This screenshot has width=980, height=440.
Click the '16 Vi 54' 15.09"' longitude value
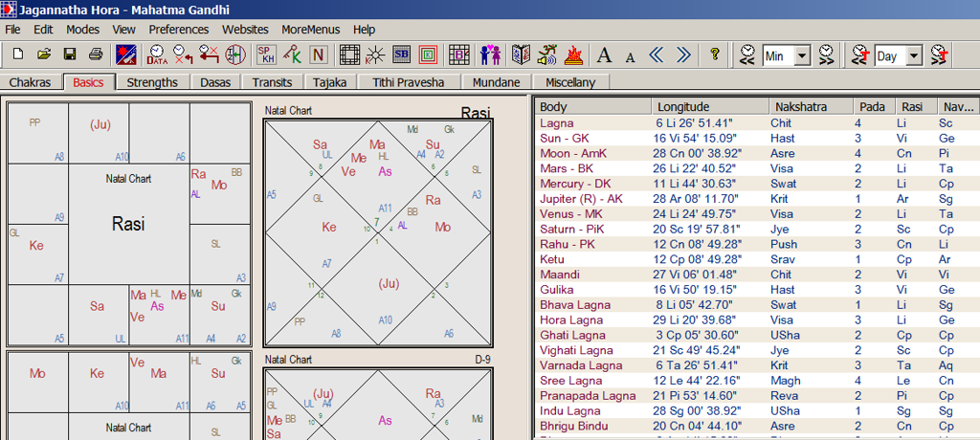[697, 138]
